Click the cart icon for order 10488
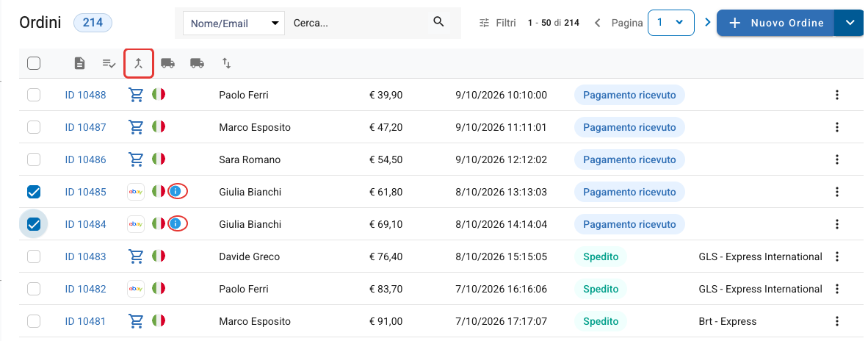The image size is (868, 341). (x=136, y=95)
